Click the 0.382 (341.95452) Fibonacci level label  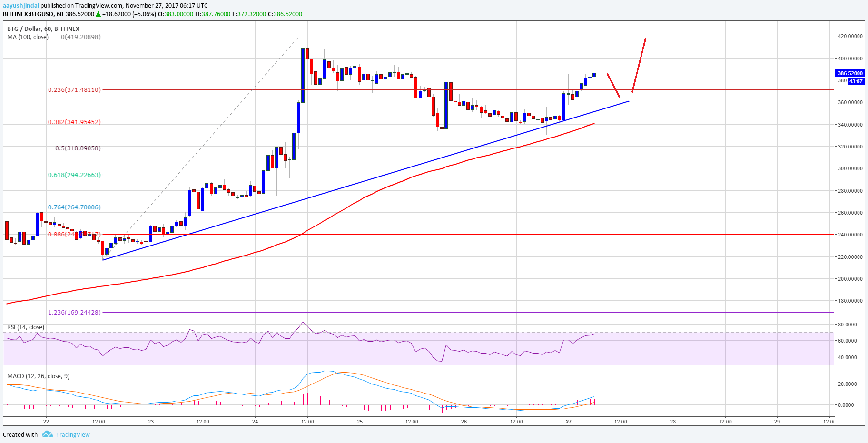(x=74, y=122)
